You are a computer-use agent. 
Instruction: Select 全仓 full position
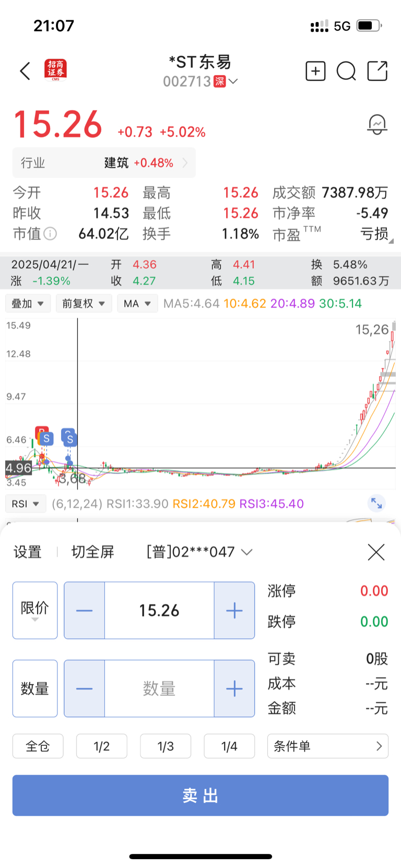click(x=38, y=746)
